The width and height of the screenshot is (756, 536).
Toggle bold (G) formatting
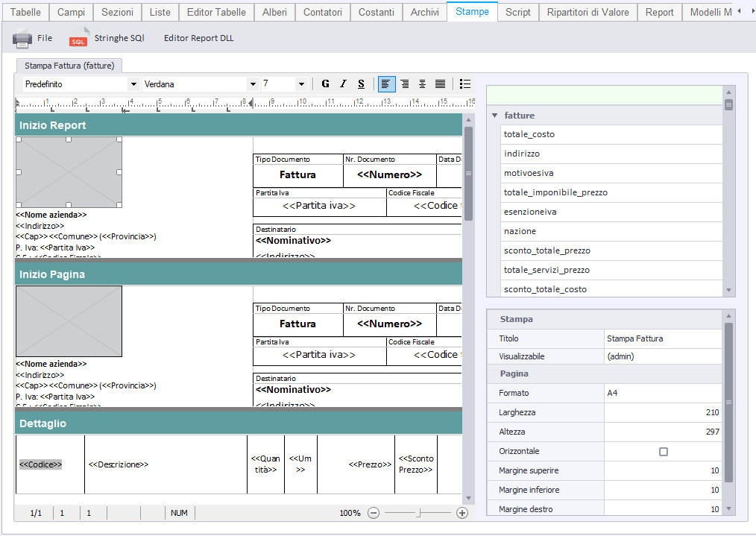tap(325, 84)
